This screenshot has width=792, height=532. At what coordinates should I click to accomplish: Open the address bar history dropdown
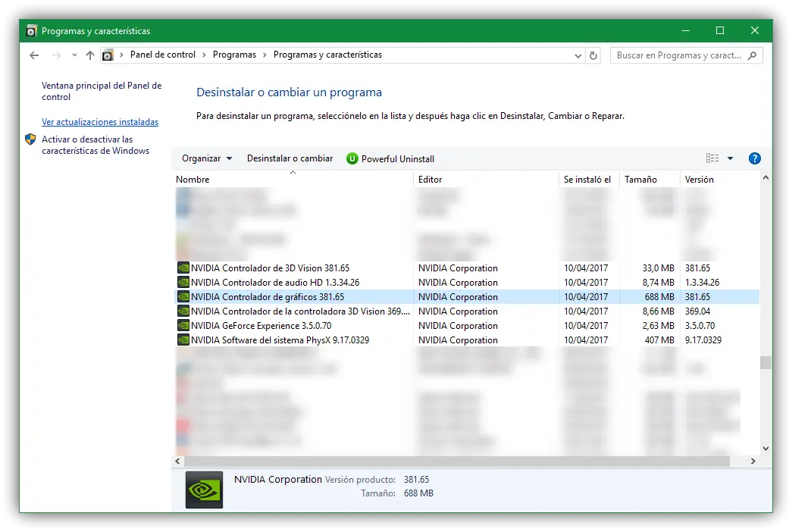coord(578,55)
